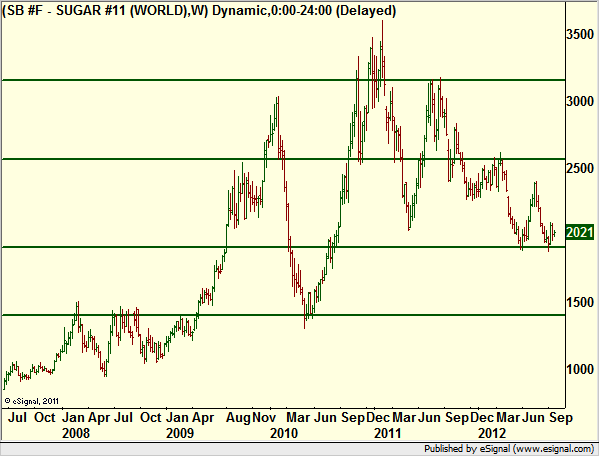Click the 2011 year label
The height and width of the screenshot is (456, 599).
[388, 433]
